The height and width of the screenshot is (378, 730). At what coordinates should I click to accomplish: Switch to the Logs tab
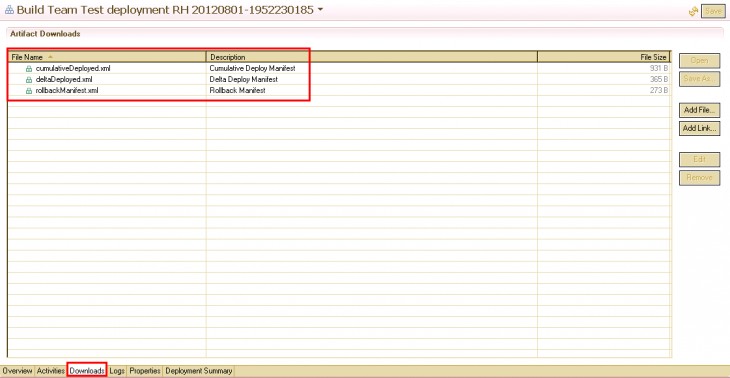coord(117,371)
